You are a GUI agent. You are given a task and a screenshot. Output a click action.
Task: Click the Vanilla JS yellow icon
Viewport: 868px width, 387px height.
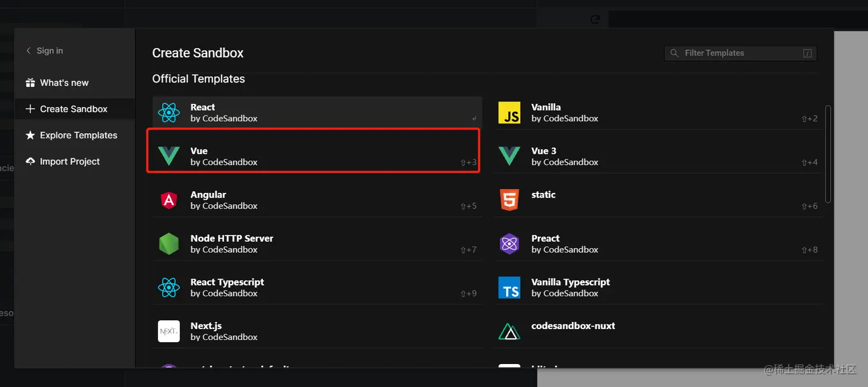point(509,113)
